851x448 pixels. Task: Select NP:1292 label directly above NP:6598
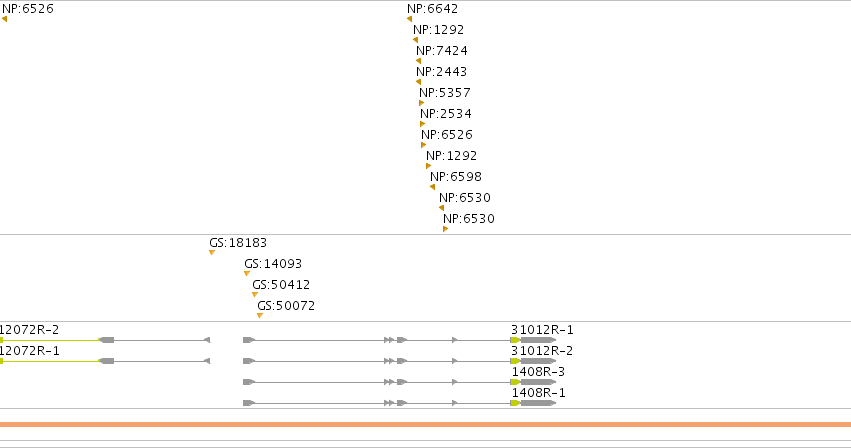[452, 156]
